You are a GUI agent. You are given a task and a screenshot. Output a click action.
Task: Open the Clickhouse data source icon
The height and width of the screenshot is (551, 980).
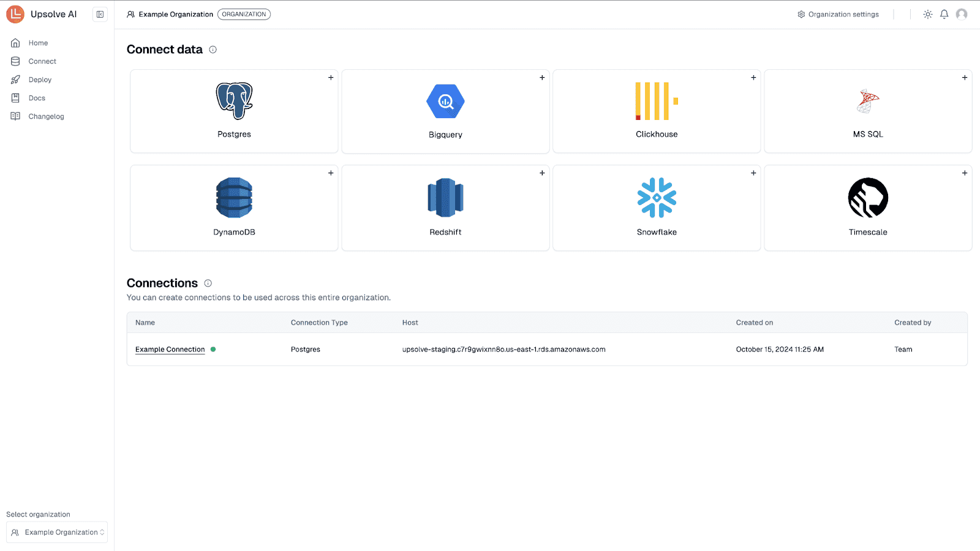(x=656, y=101)
